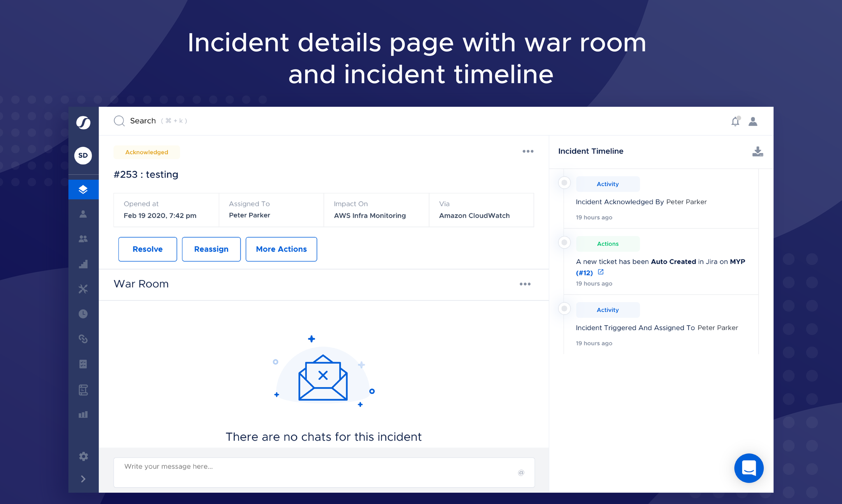Open War Room three-dot menu

point(525,284)
